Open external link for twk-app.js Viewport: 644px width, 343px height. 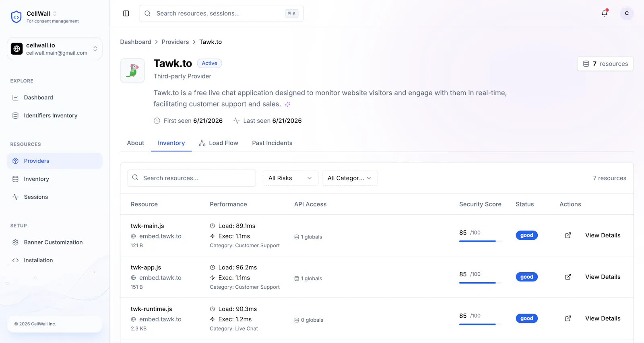(x=568, y=277)
